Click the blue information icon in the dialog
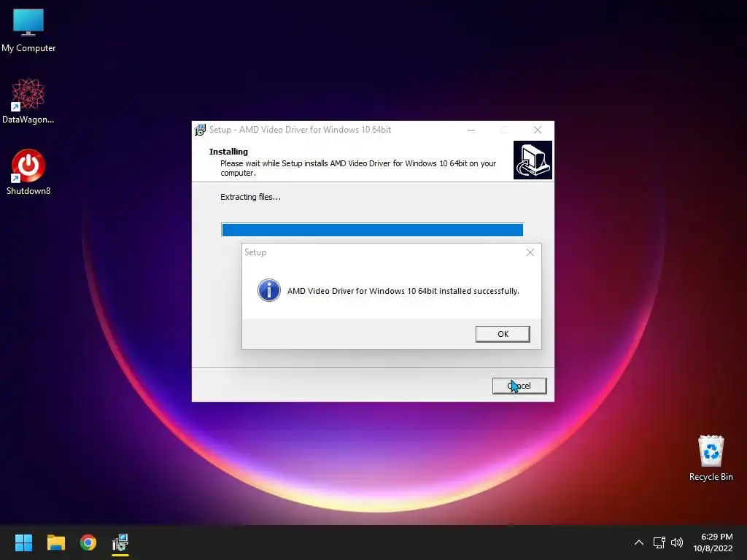This screenshot has width=747, height=560. 268,290
